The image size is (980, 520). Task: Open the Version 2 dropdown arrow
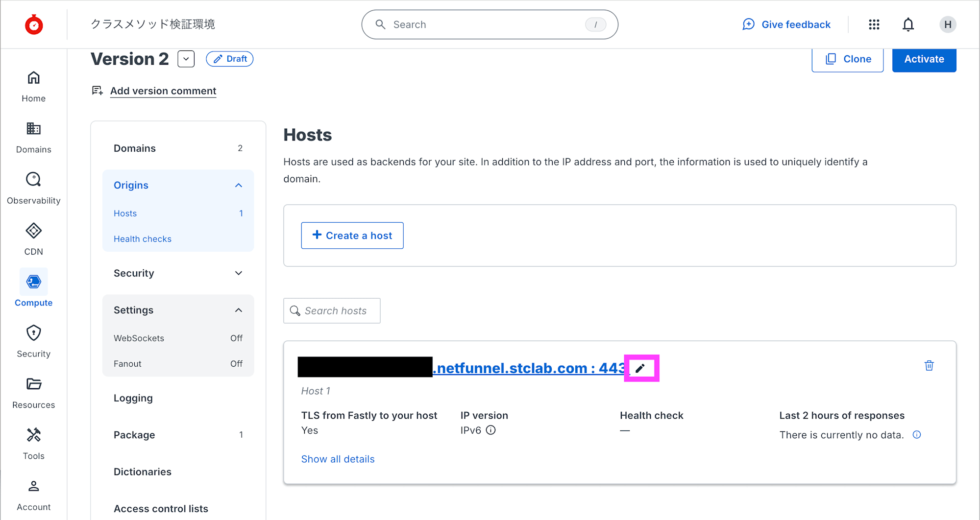(x=186, y=59)
